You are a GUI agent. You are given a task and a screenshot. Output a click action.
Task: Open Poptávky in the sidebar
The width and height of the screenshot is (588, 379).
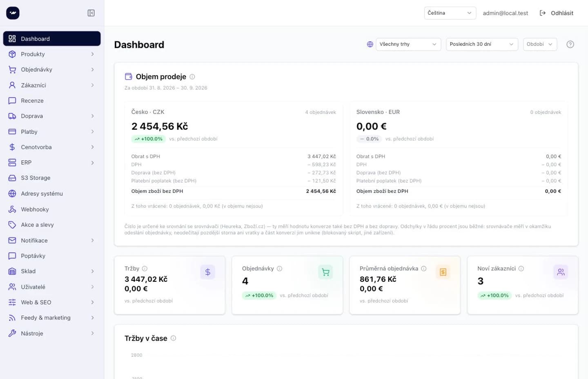52,256
